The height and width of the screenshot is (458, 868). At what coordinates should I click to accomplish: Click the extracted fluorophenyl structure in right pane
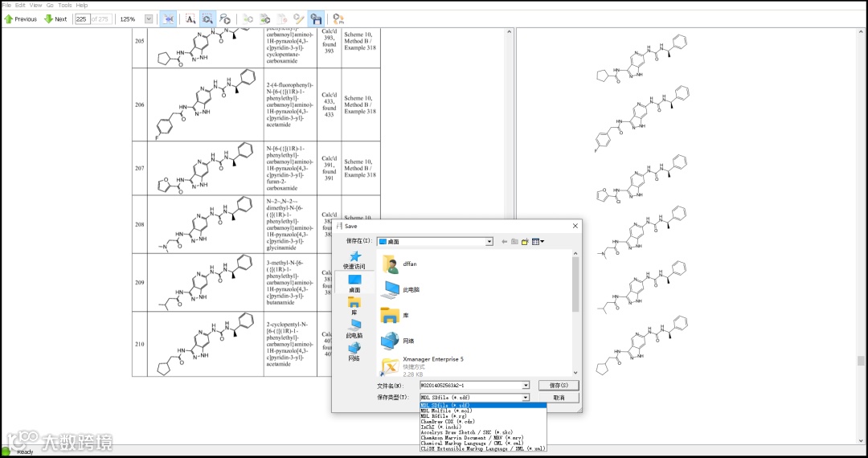pyautogui.click(x=642, y=120)
